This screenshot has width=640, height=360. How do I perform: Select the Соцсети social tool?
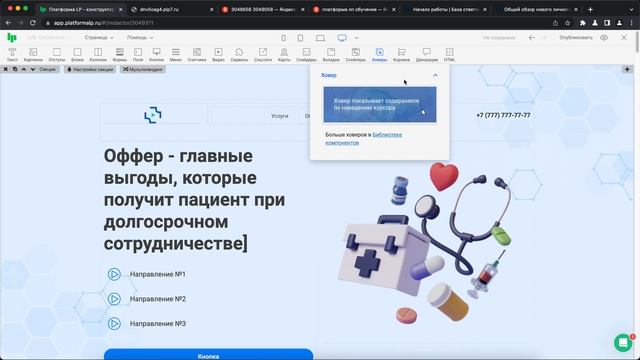pyautogui.click(x=263, y=54)
